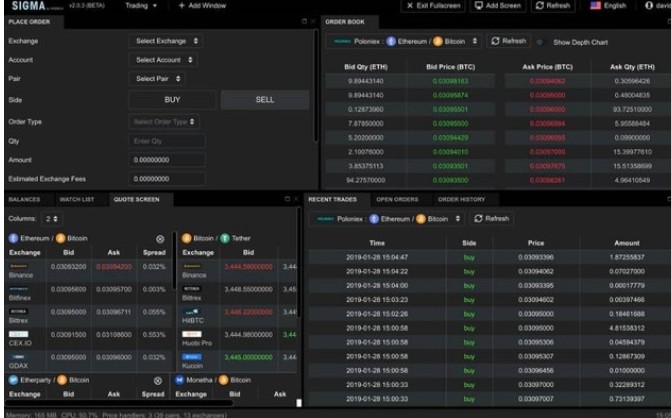Select the Order Book tab

pos(345,22)
